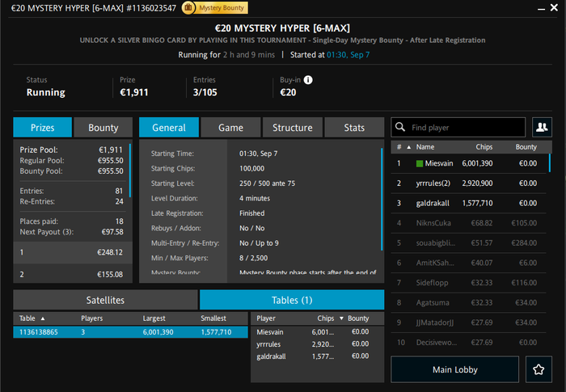The width and height of the screenshot is (566, 392).
Task: Switch to the Prizes tab
Action: pyautogui.click(x=43, y=128)
